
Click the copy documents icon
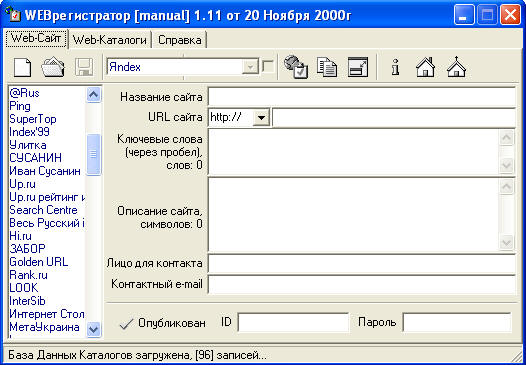327,67
